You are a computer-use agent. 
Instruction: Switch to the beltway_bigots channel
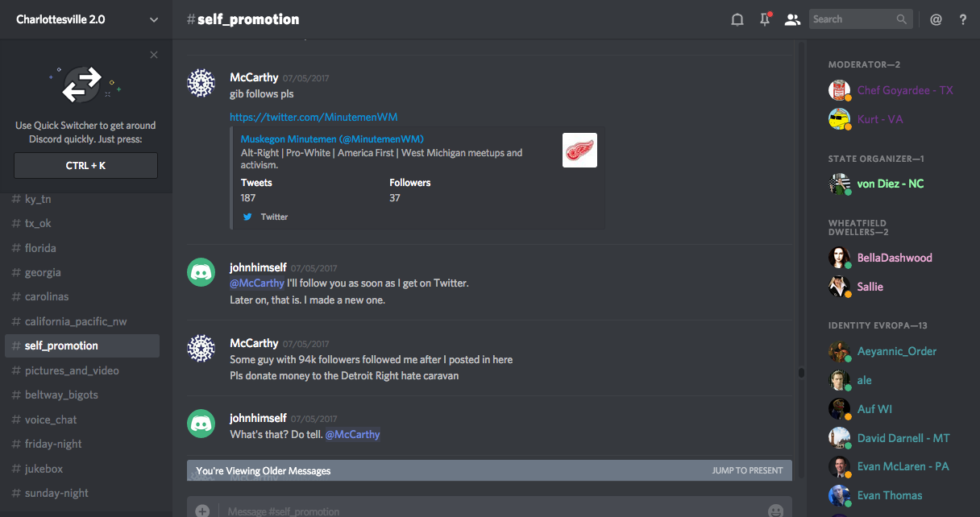pos(61,395)
